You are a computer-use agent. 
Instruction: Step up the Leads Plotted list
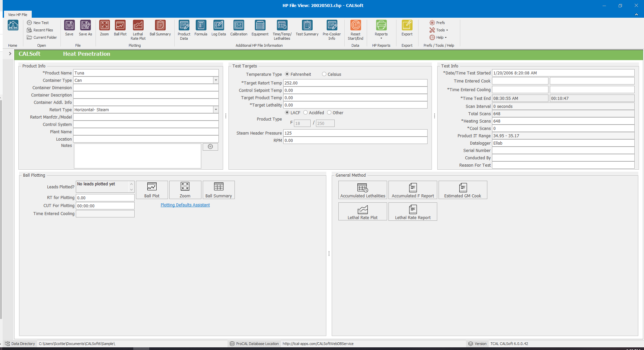click(x=132, y=184)
